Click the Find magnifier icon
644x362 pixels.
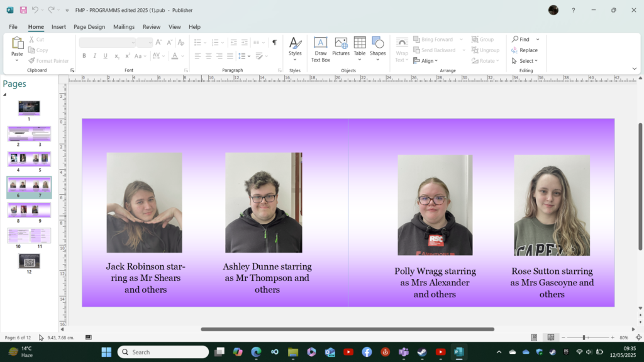tap(515, 39)
